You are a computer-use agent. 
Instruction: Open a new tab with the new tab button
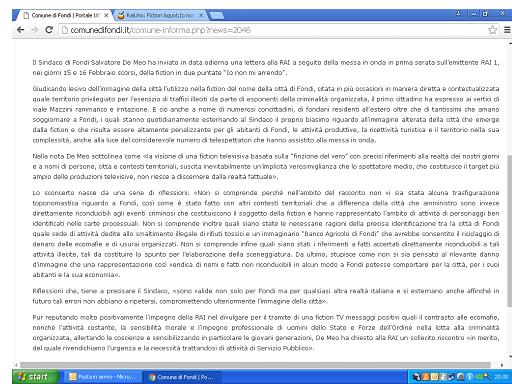216,15
